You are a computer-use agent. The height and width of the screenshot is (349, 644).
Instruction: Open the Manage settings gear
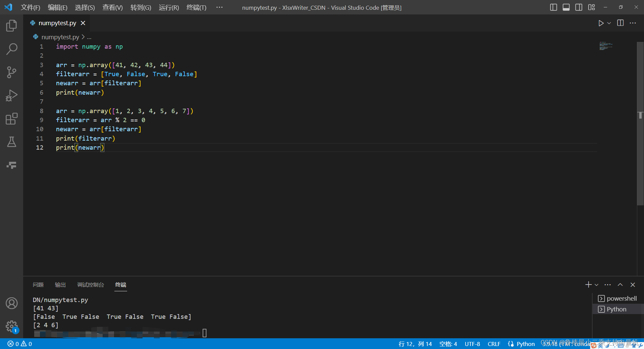pos(11,326)
